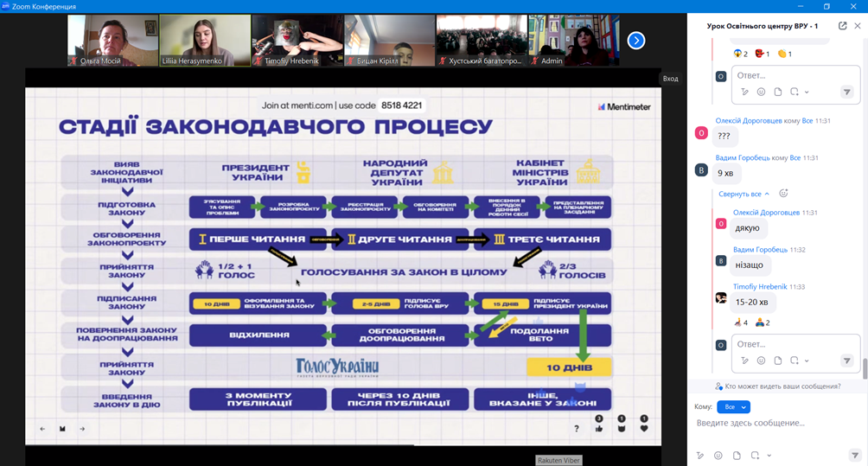
Task: Toggle the reaction with count 4 under '15-20 хв'
Action: [x=741, y=322]
